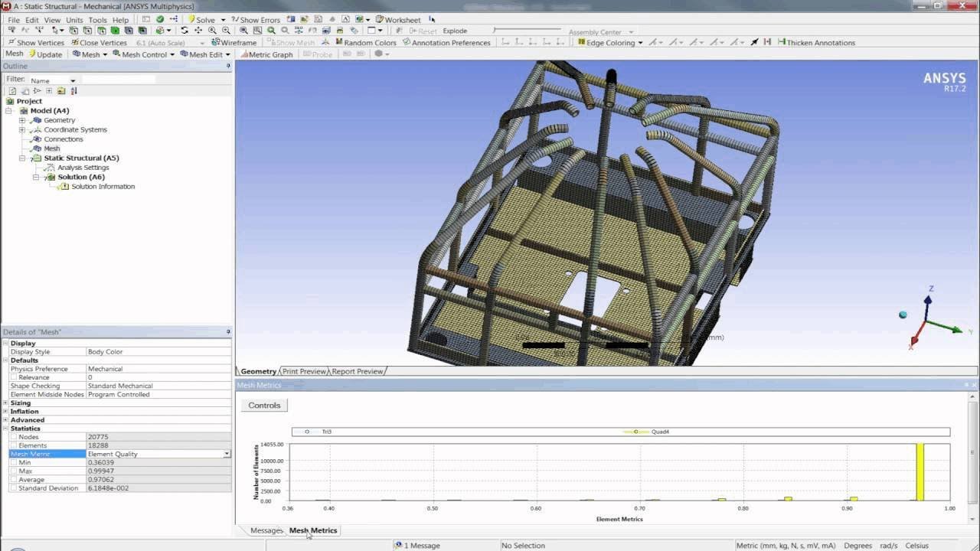Image resolution: width=980 pixels, height=551 pixels.
Task: Collapse the Solution (A6) node
Action: [x=36, y=177]
